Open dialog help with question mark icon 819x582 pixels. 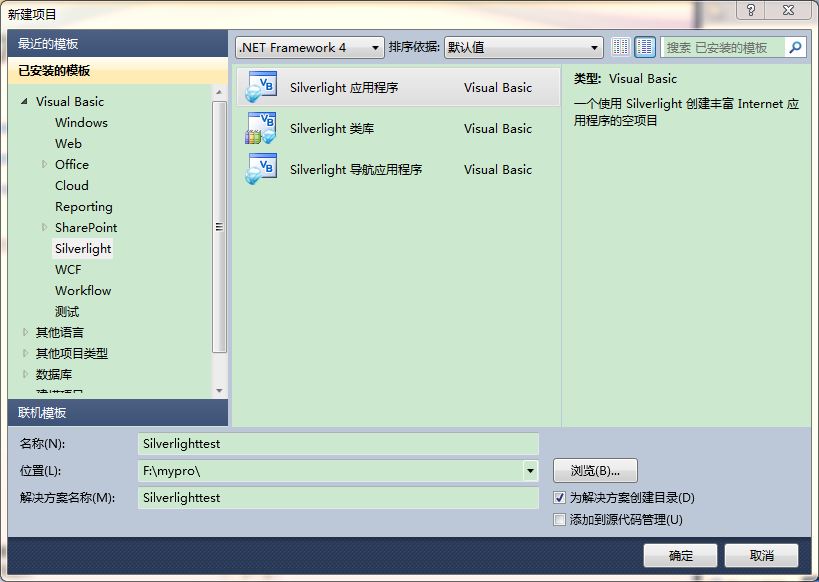click(x=753, y=10)
